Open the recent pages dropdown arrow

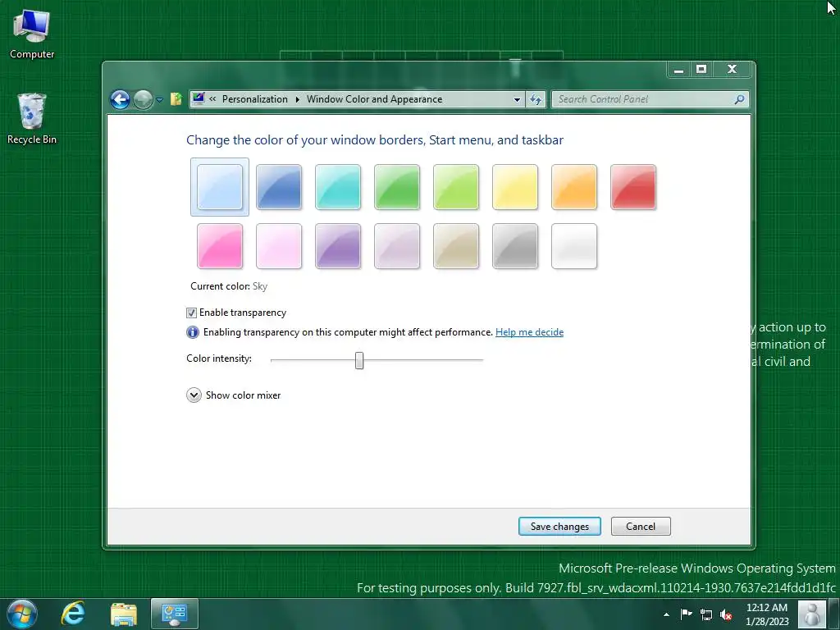[160, 99]
